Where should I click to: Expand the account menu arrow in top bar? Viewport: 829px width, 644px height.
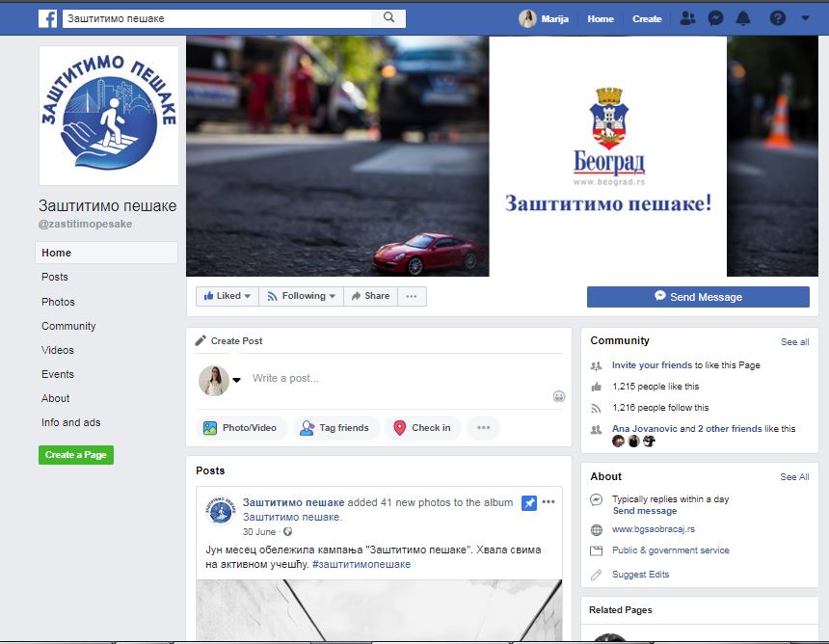(805, 18)
